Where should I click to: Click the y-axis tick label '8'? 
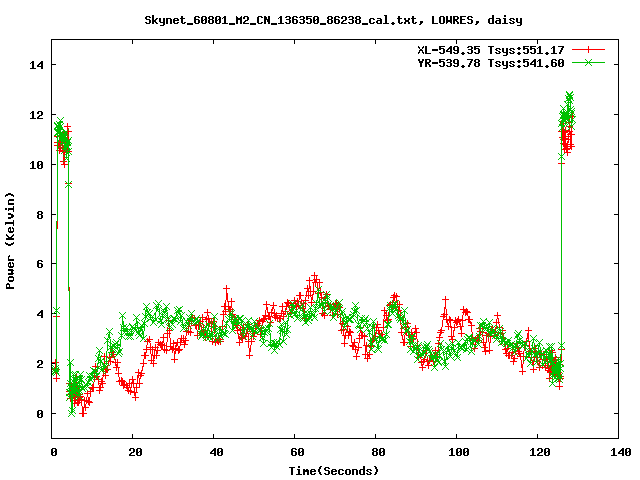click(40, 215)
